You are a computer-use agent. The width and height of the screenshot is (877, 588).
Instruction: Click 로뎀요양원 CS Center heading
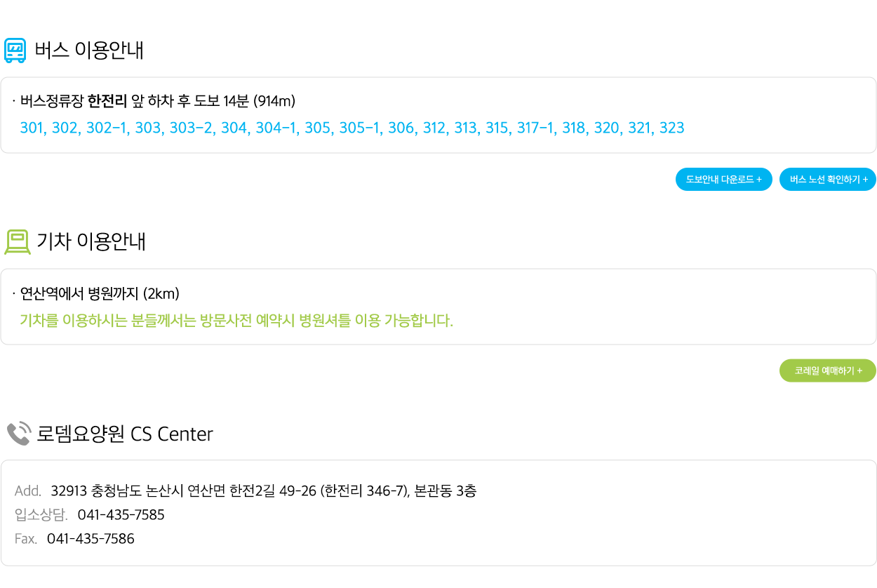point(124,434)
